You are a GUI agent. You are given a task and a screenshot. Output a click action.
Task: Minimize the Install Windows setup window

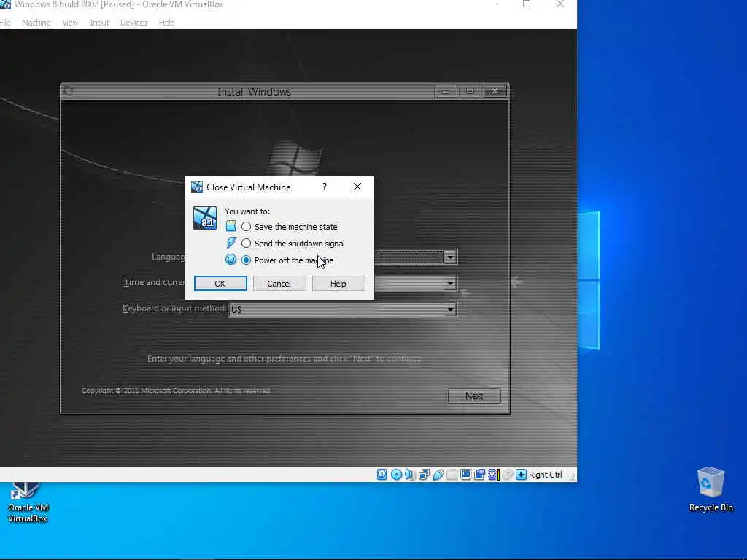446,91
